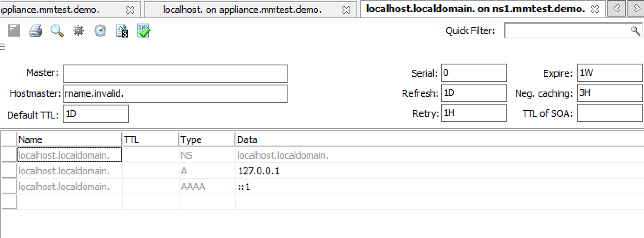Switch to localhost. on appliance.mmtest.demo. tab
The width and height of the screenshot is (644, 238).
[242, 10]
